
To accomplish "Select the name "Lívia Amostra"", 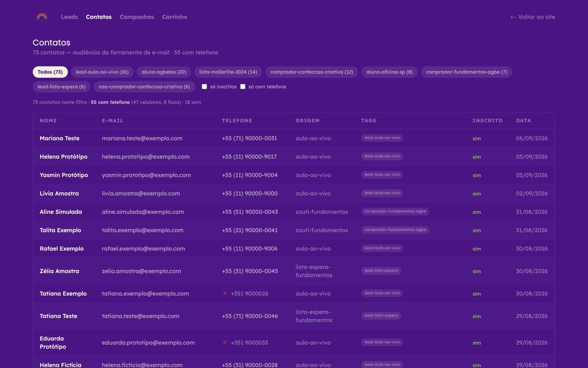I will click(x=59, y=193).
